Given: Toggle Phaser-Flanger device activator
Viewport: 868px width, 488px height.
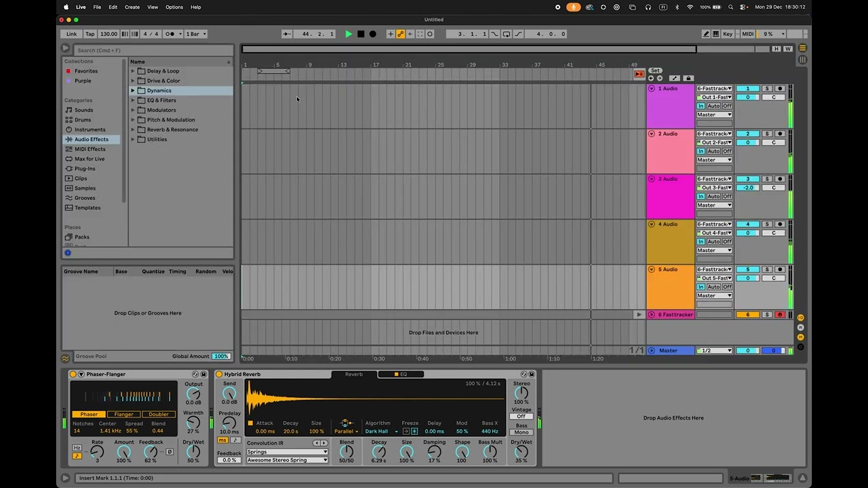Looking at the screenshot, I should click(x=73, y=374).
